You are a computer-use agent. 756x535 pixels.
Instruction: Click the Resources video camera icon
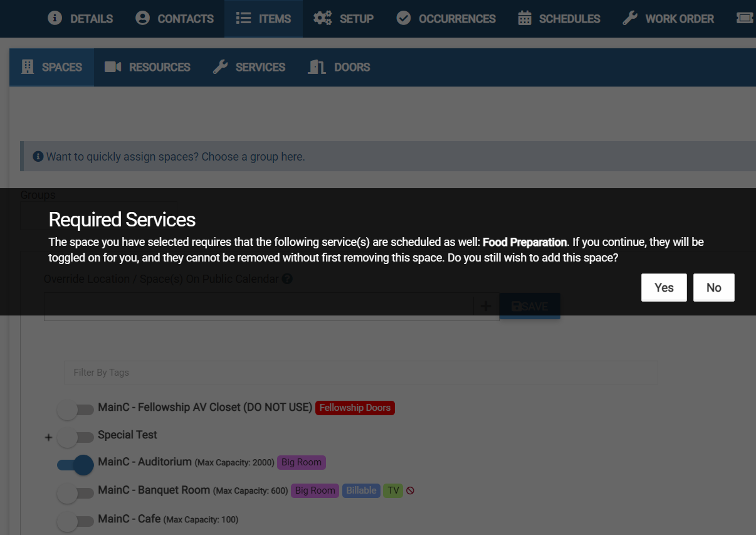click(x=113, y=67)
